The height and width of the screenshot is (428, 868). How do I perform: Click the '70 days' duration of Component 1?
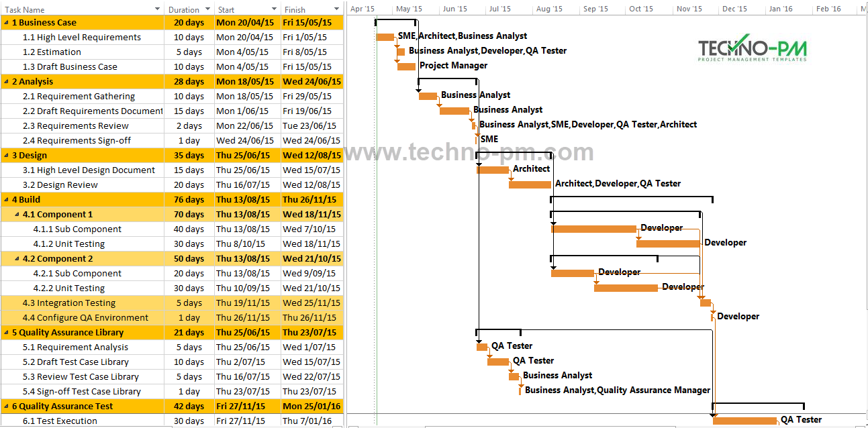tap(189, 215)
